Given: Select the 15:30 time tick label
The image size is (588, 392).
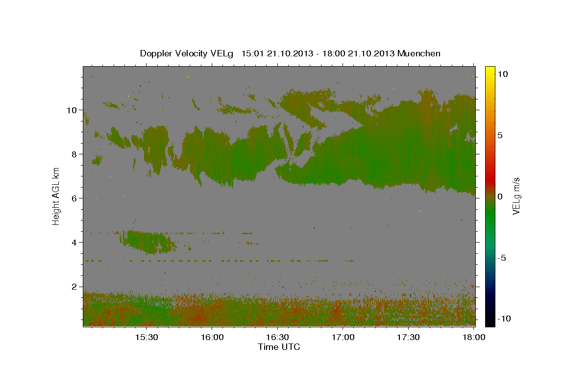Looking at the screenshot, I should 146,337.
